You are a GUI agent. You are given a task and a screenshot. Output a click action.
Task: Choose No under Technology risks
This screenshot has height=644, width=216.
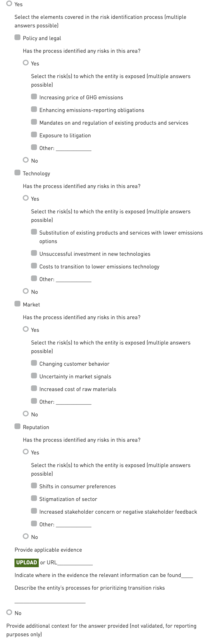pos(26,291)
